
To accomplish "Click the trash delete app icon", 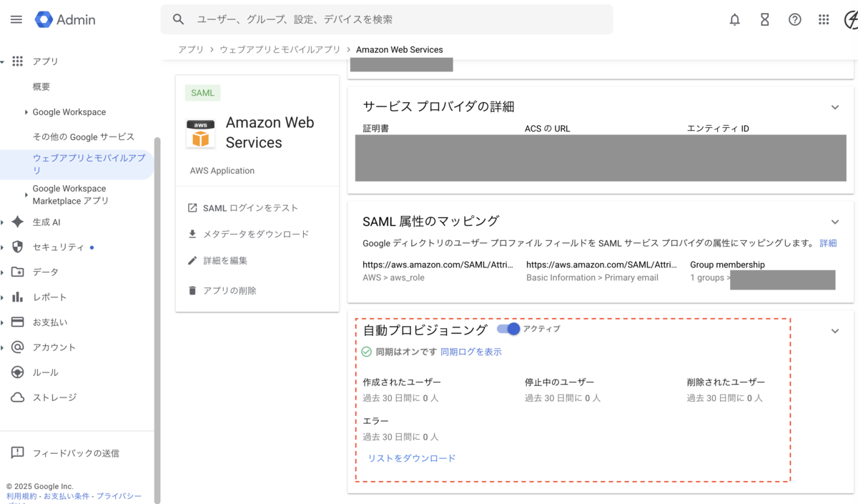I will coord(192,290).
